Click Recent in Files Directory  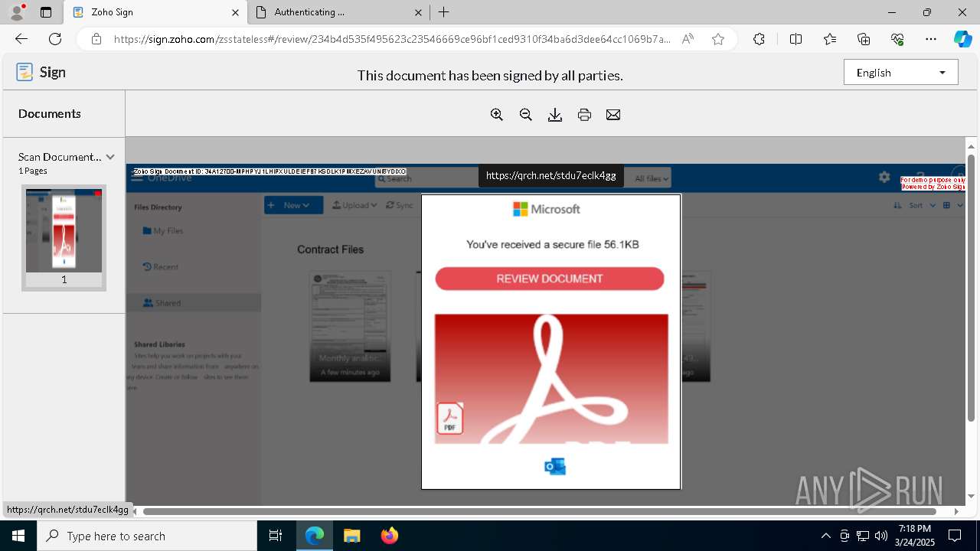point(161,267)
